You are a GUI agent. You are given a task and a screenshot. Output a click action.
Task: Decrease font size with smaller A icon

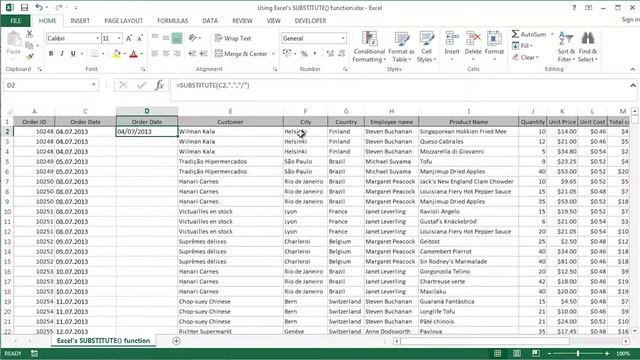point(140,38)
